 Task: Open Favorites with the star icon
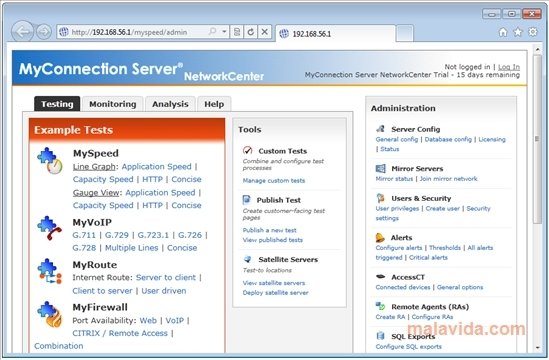click(517, 32)
